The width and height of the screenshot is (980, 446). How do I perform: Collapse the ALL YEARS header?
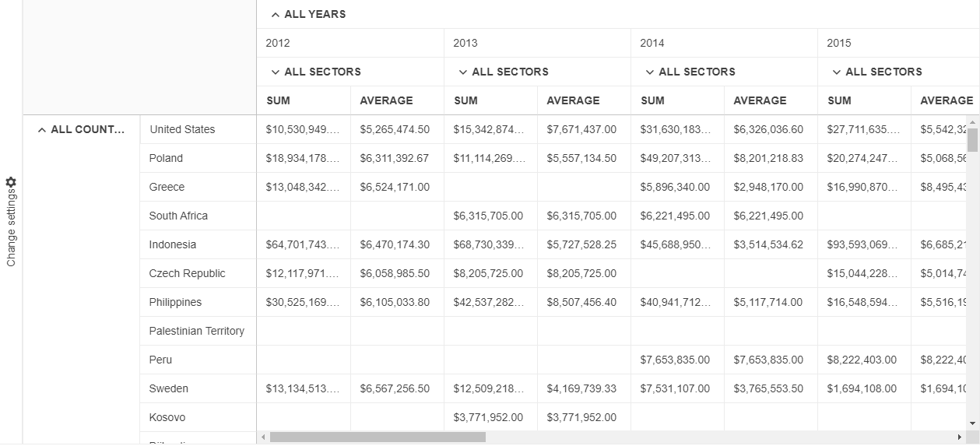coord(276,15)
